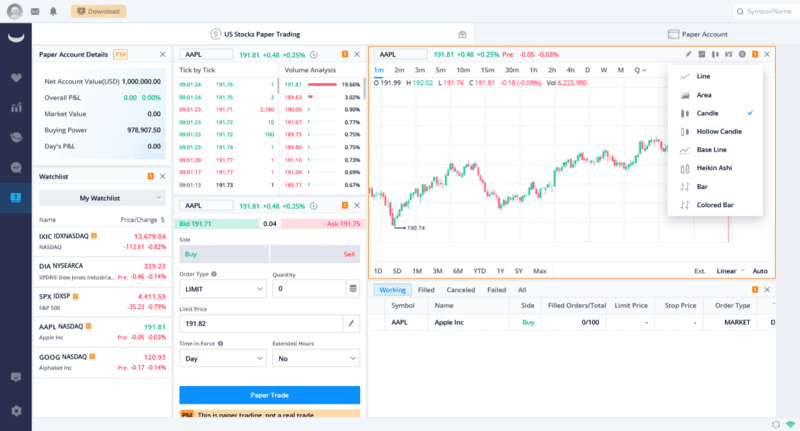Open the markets chart sidebar icon
The image size is (800, 431).
pyautogui.click(x=16, y=107)
